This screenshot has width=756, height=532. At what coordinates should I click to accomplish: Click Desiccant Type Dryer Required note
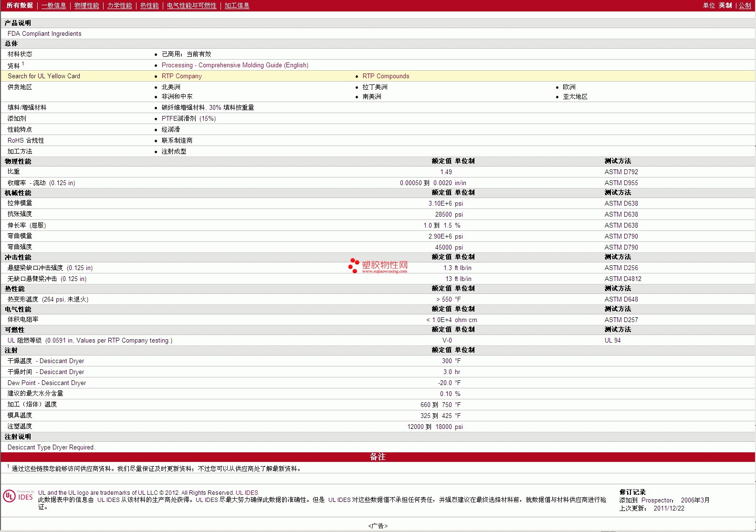coord(51,448)
